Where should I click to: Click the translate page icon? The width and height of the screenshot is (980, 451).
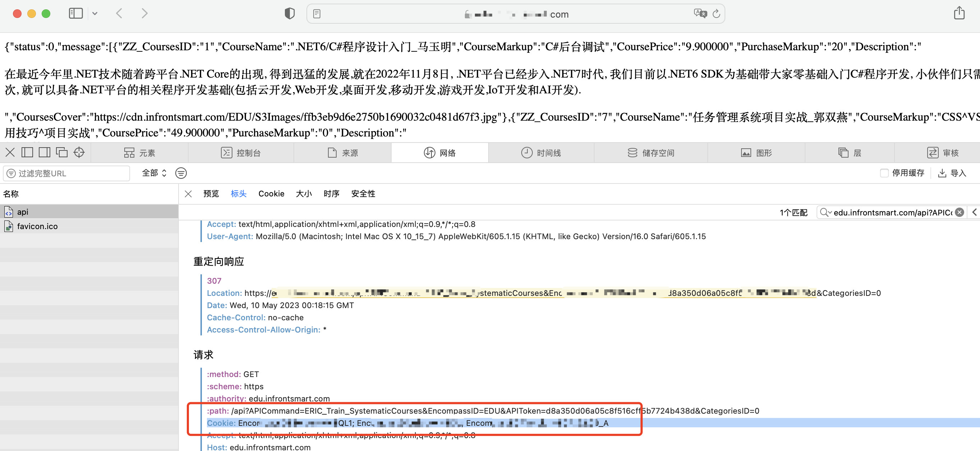click(700, 14)
